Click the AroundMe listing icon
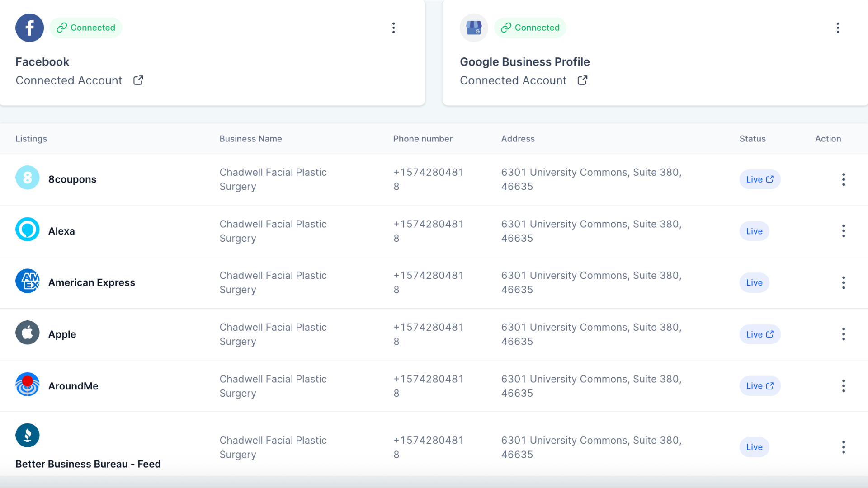868x488 pixels. [28, 385]
